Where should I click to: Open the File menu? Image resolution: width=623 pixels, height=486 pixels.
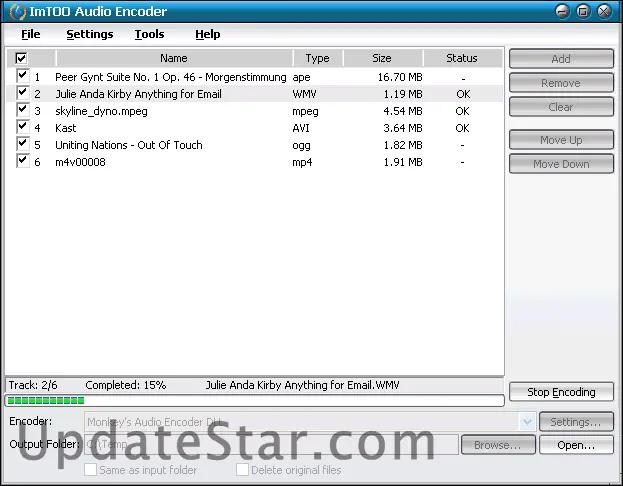[x=31, y=34]
